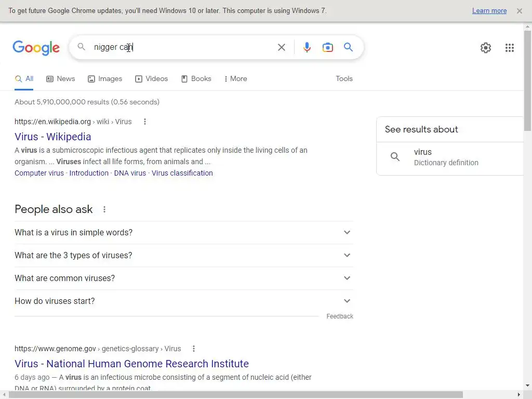Viewport: 532px width, 399px height.
Task: Open the Computer virus sublink
Action: 39,173
